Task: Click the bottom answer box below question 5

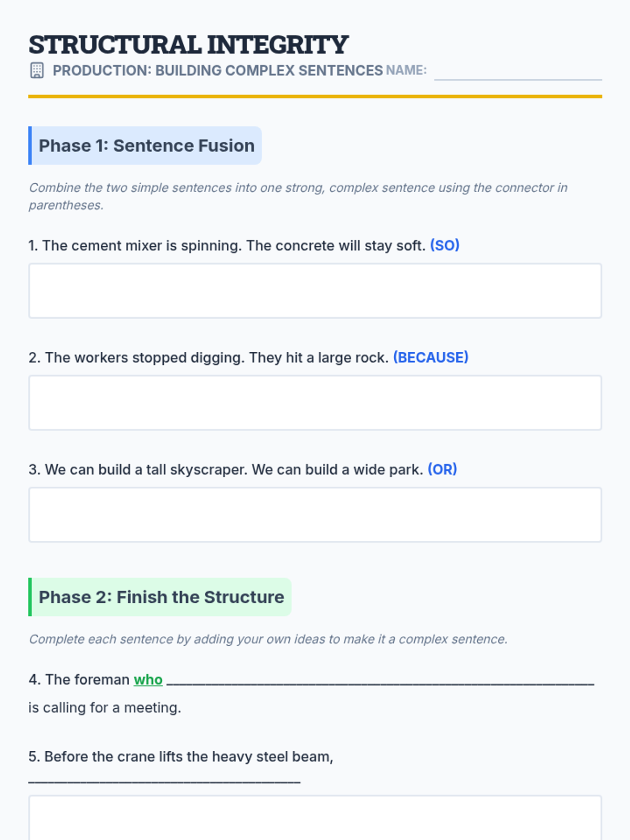Action: [315, 818]
